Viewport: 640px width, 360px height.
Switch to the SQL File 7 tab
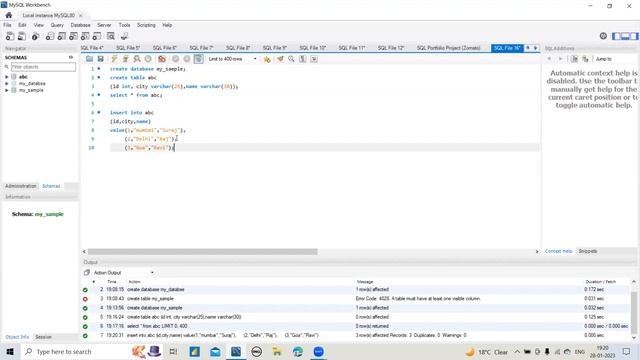(x=201, y=48)
